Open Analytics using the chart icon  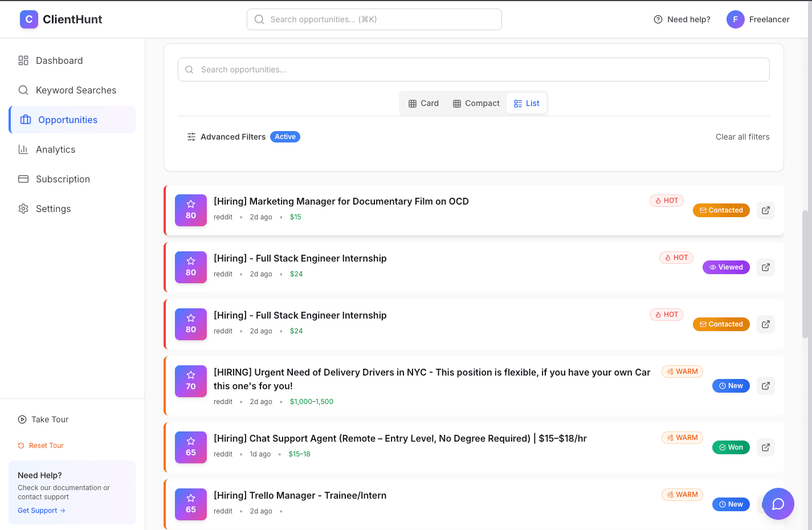coord(23,149)
